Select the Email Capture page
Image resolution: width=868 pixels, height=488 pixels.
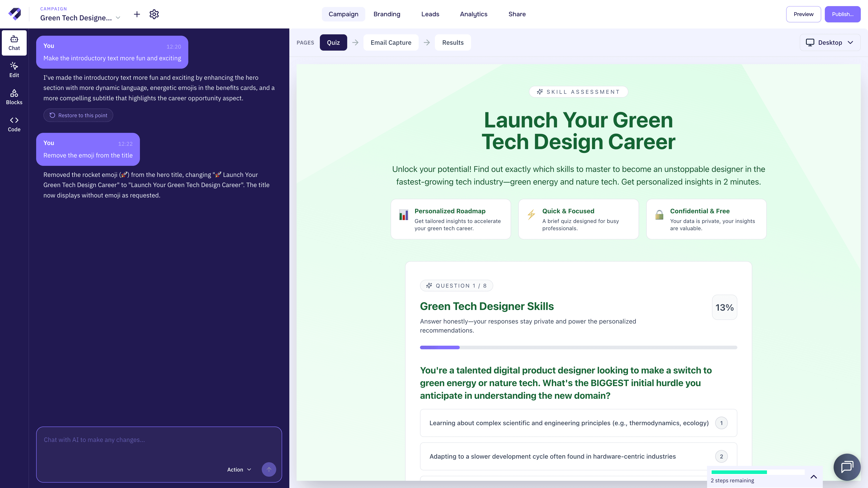391,42
